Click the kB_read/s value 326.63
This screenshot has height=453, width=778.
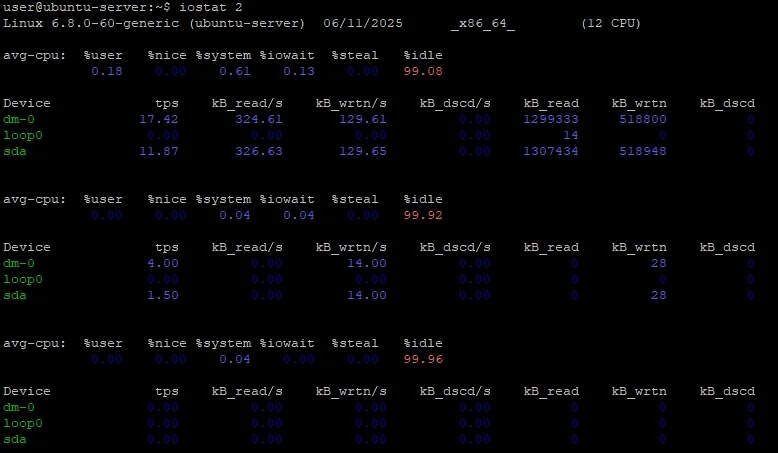coord(259,151)
